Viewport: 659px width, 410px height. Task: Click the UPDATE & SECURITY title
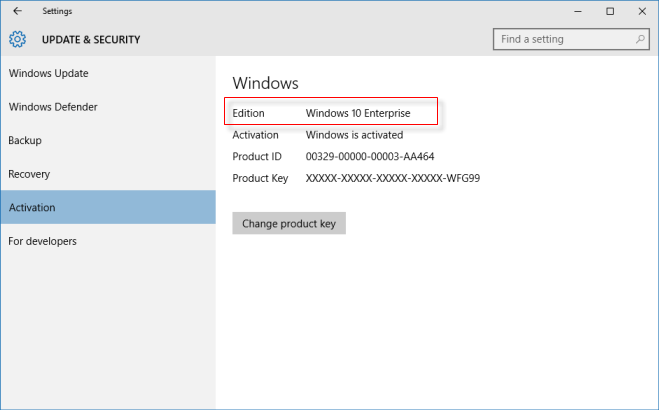[91, 39]
